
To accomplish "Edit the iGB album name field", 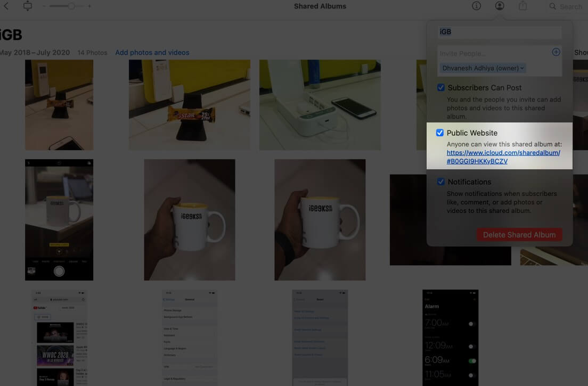I will click(500, 32).
